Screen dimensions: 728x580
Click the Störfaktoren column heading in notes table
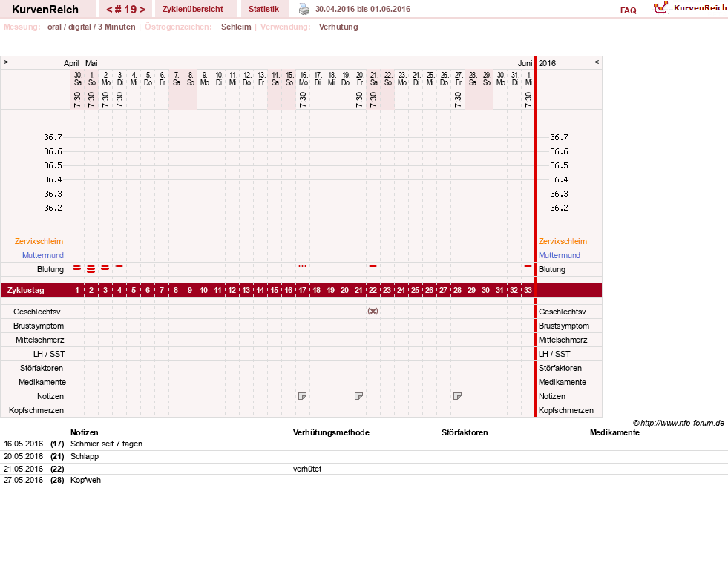pyautogui.click(x=465, y=432)
